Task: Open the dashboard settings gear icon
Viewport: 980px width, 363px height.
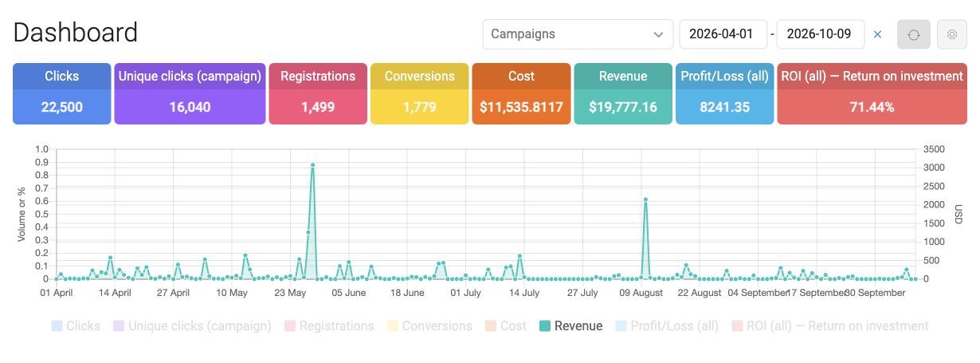Action: click(x=951, y=34)
